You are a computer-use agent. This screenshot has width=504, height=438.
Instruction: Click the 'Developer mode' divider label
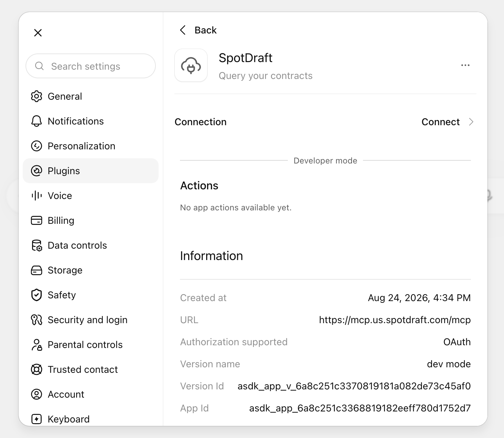click(x=325, y=161)
